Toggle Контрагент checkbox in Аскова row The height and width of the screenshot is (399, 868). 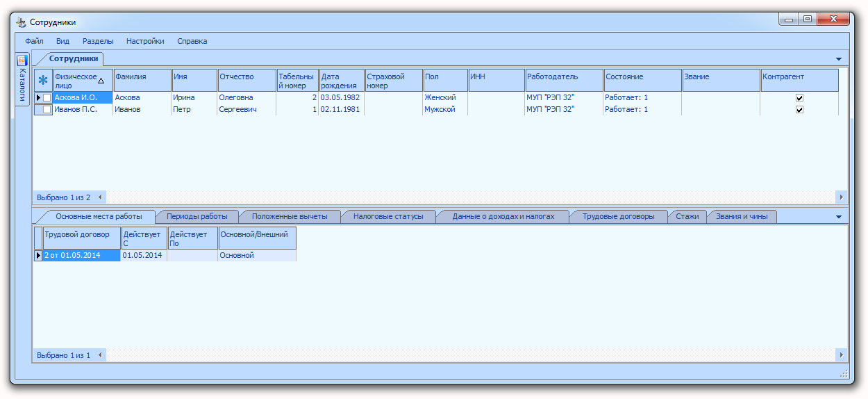click(799, 98)
